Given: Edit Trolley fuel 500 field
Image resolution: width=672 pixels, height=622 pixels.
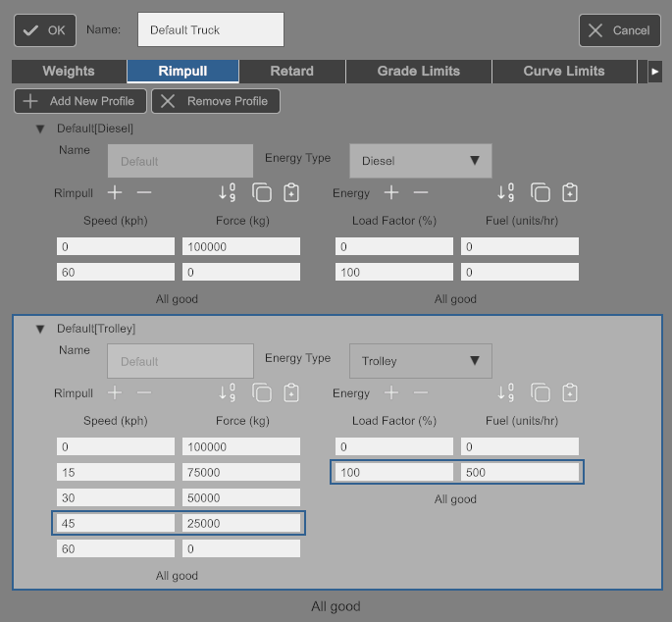Looking at the screenshot, I should pyautogui.click(x=519, y=472).
